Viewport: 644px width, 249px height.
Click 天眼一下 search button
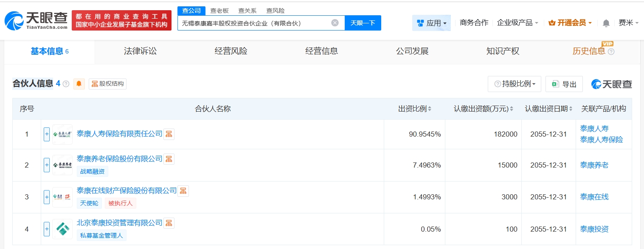pos(363,23)
